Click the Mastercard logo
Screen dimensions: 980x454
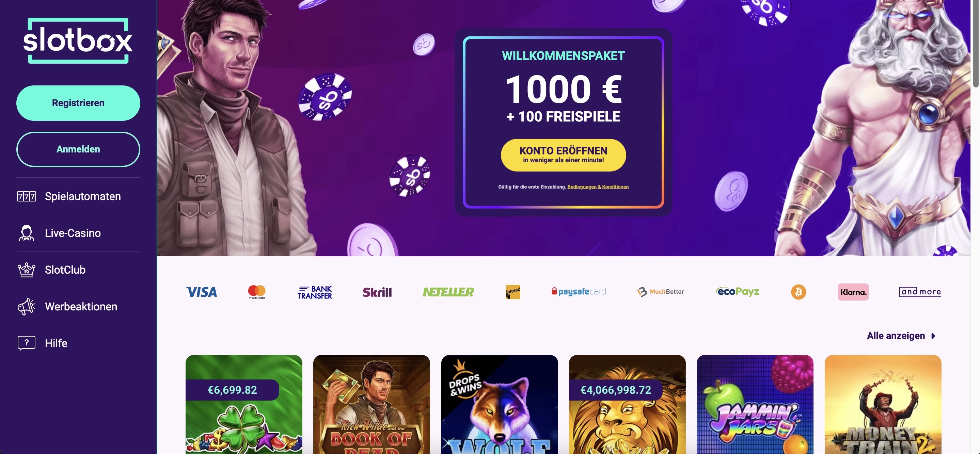(257, 292)
